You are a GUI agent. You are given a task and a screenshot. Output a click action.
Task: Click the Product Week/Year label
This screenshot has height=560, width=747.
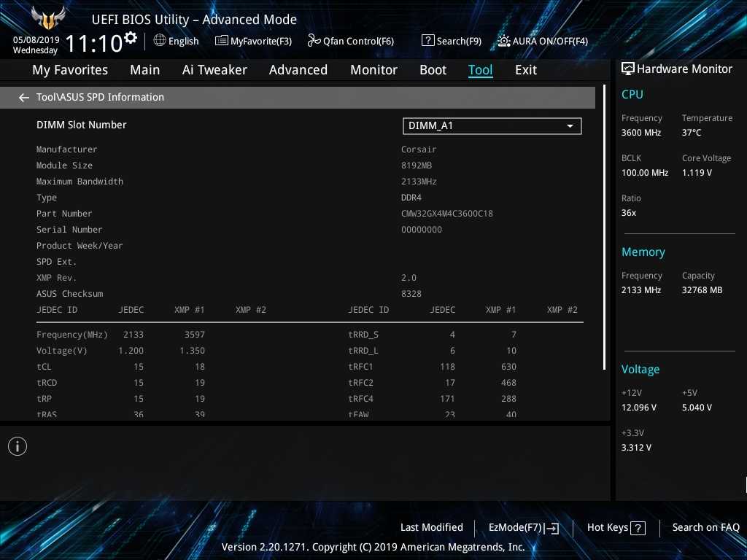click(x=80, y=246)
